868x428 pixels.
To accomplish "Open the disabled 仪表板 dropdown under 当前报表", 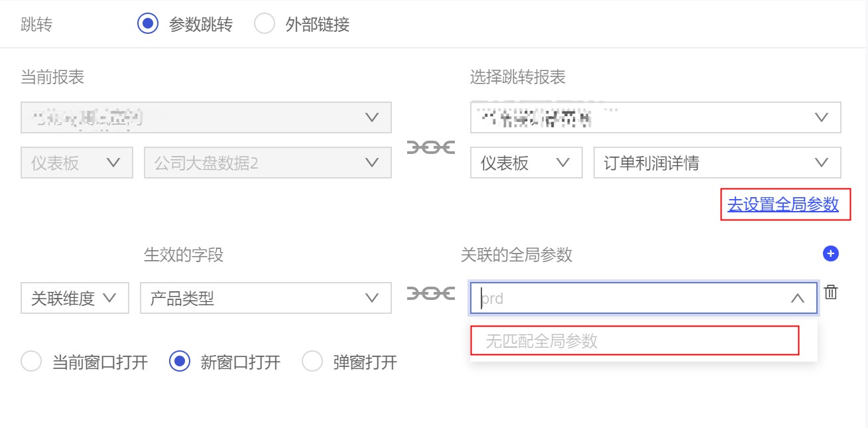I will (x=76, y=163).
